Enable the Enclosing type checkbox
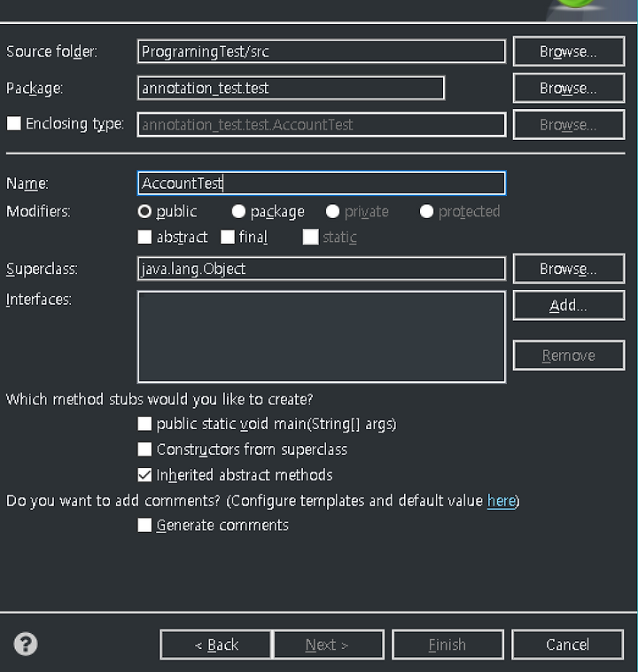Image resolution: width=638 pixels, height=672 pixels. click(x=13, y=124)
